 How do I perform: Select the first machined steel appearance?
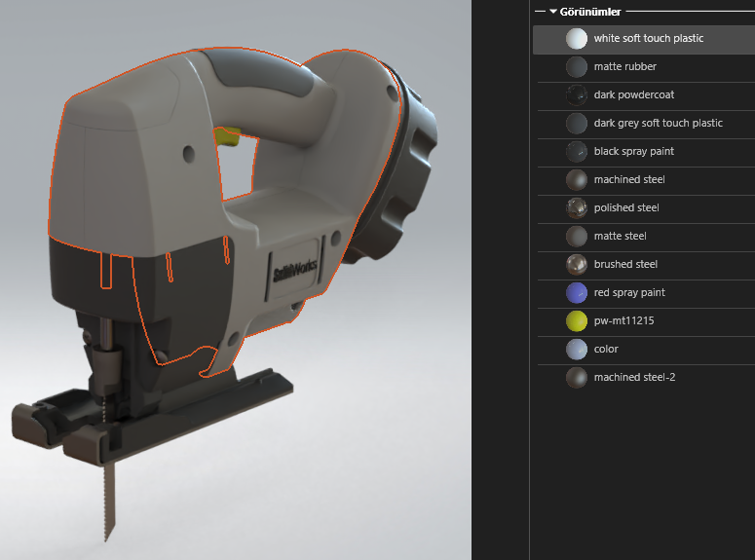coord(629,180)
